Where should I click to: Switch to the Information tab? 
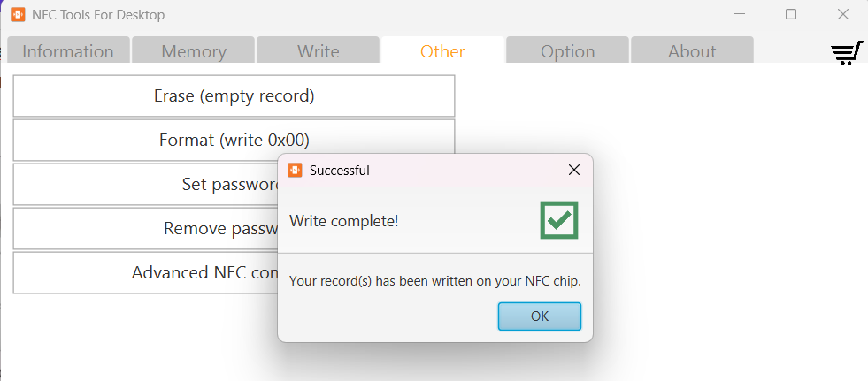click(x=68, y=51)
